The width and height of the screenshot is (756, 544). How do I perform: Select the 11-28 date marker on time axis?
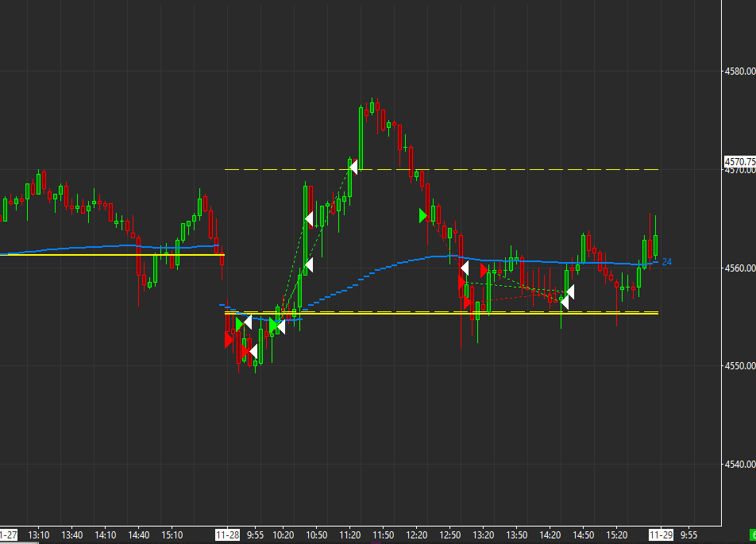click(x=228, y=534)
